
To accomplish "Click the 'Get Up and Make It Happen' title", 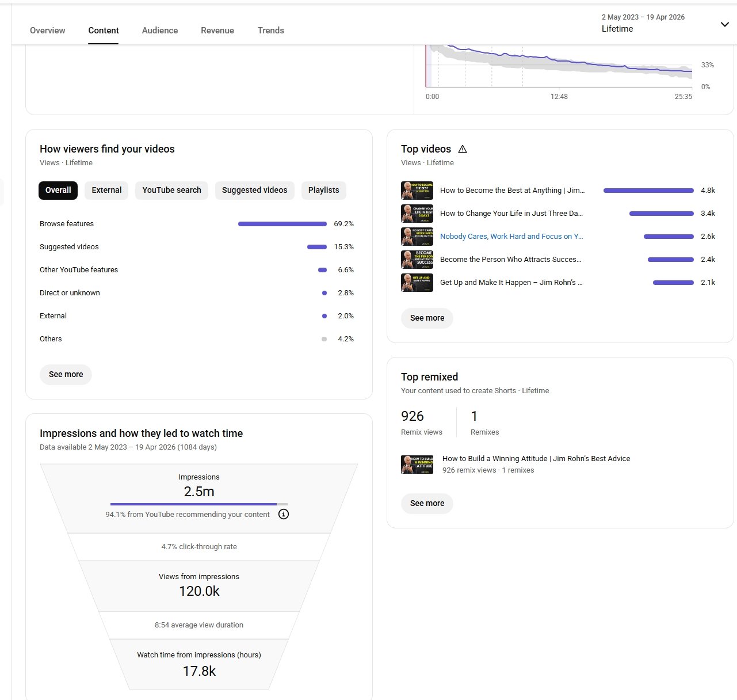I will pos(511,283).
